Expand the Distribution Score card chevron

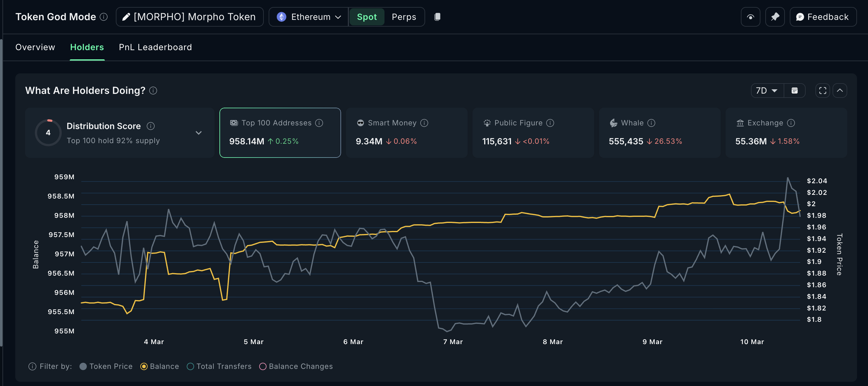coord(198,132)
